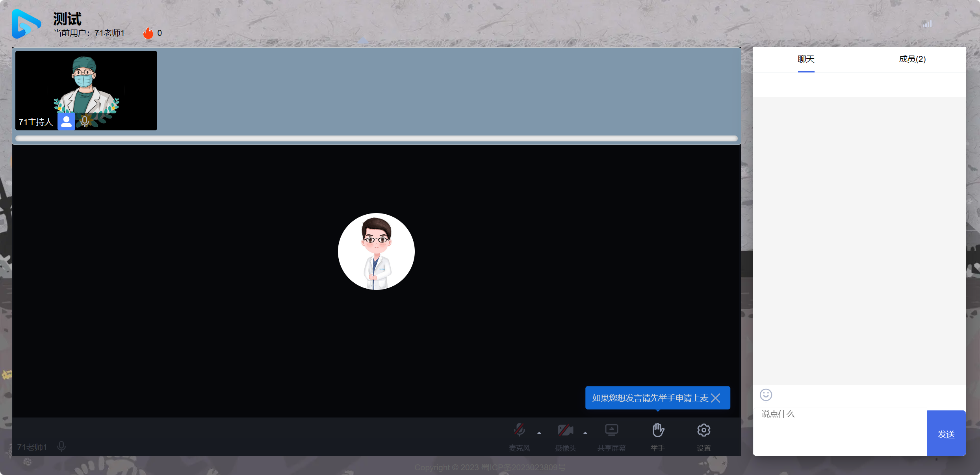Click the microphone icon beside 71老师1
Screen dimensions: 980x475
[61, 446]
